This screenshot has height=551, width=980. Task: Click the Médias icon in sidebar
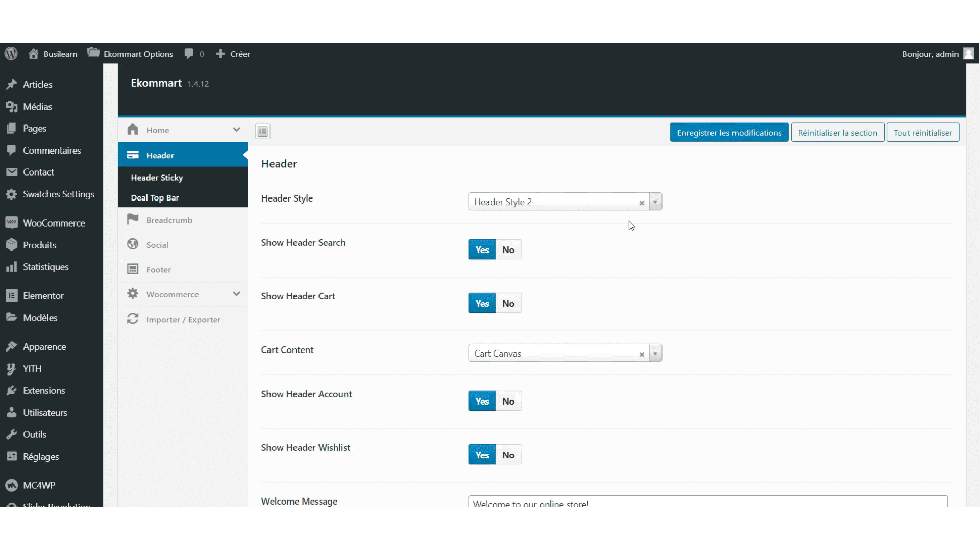12,106
